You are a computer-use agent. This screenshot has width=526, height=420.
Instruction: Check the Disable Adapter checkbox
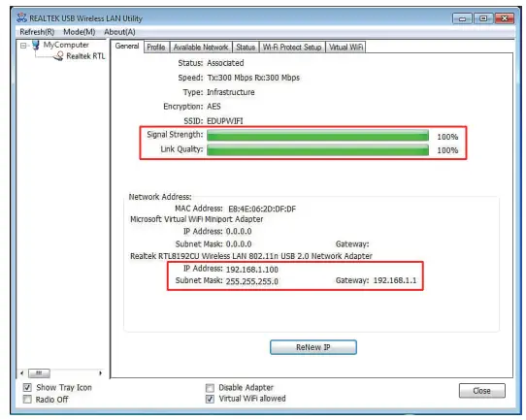pyautogui.click(x=210, y=388)
